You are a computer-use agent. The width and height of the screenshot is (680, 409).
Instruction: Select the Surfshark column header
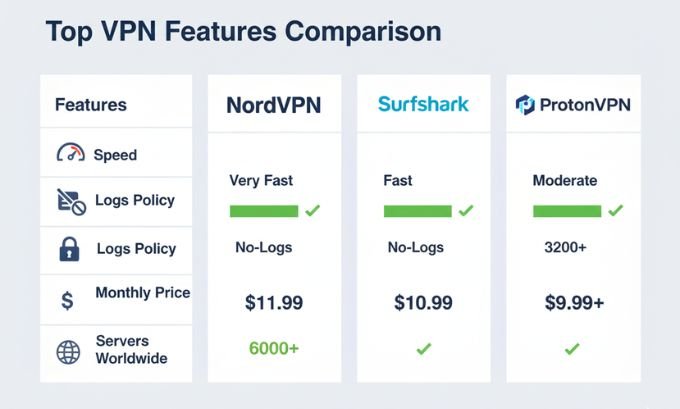tap(423, 104)
